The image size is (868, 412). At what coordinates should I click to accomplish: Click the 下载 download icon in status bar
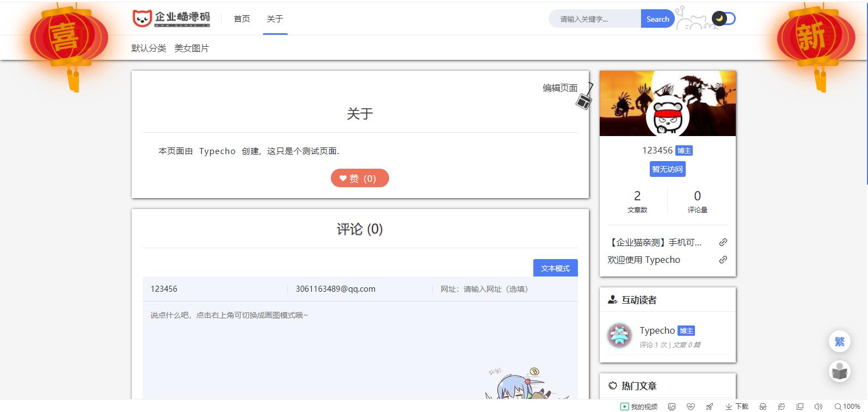pos(737,407)
